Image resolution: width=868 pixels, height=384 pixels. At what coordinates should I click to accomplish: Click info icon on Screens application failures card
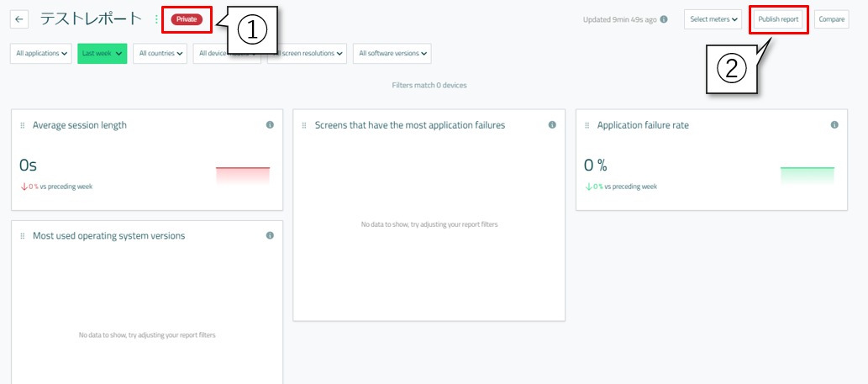coord(552,125)
